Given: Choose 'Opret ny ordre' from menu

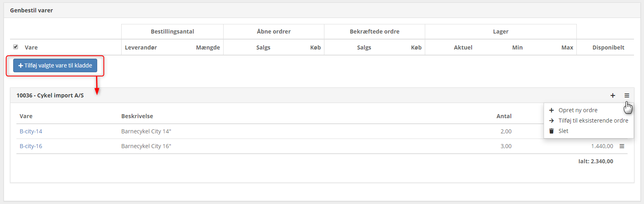Looking at the screenshot, I should (578, 110).
